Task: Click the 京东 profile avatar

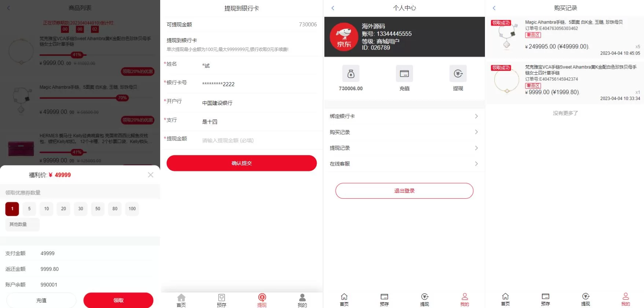Action: click(x=344, y=37)
